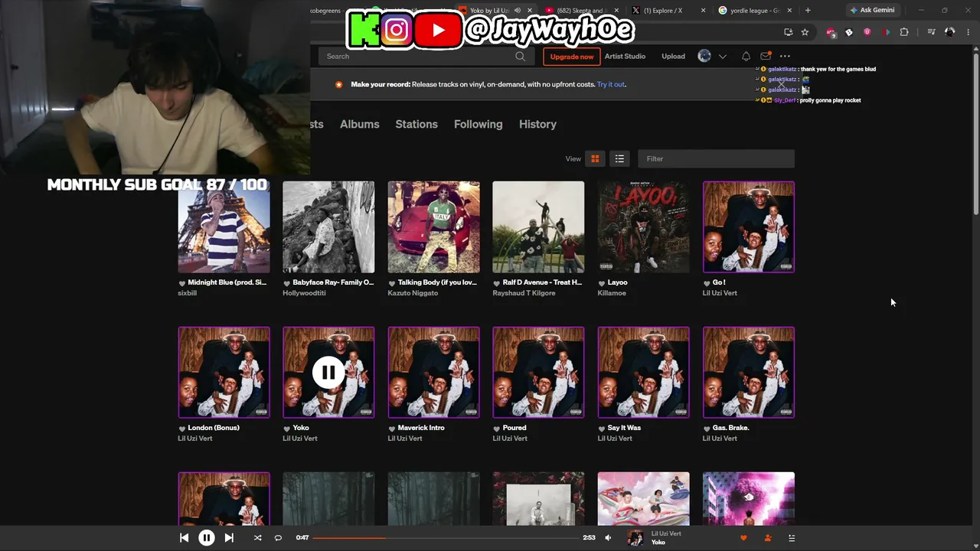Open the three-dot more menu

[x=785, y=57]
